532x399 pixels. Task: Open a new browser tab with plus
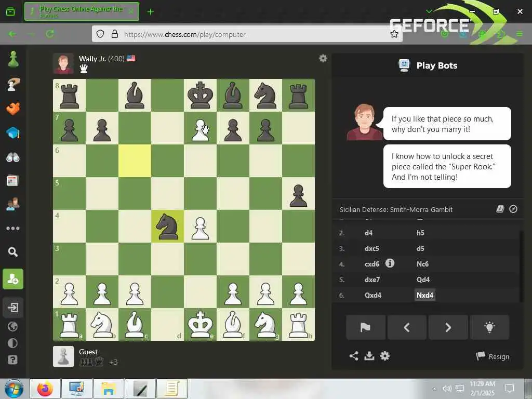pyautogui.click(x=150, y=12)
